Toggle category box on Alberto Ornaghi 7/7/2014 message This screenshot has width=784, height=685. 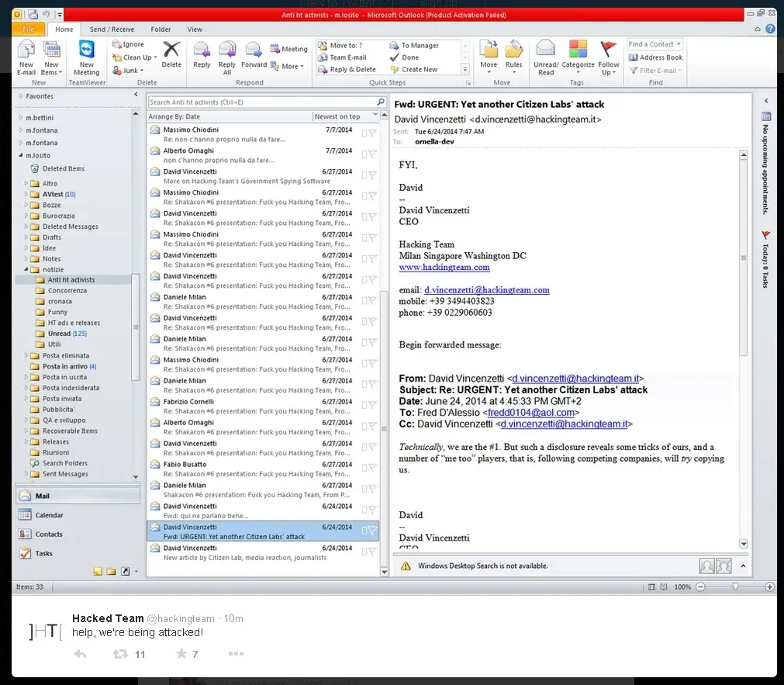tap(364, 154)
